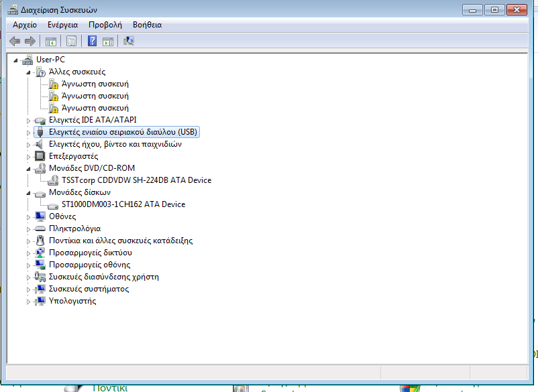
Task: Expand Προσαρμογείς οθόνης node
Action: coord(28,265)
